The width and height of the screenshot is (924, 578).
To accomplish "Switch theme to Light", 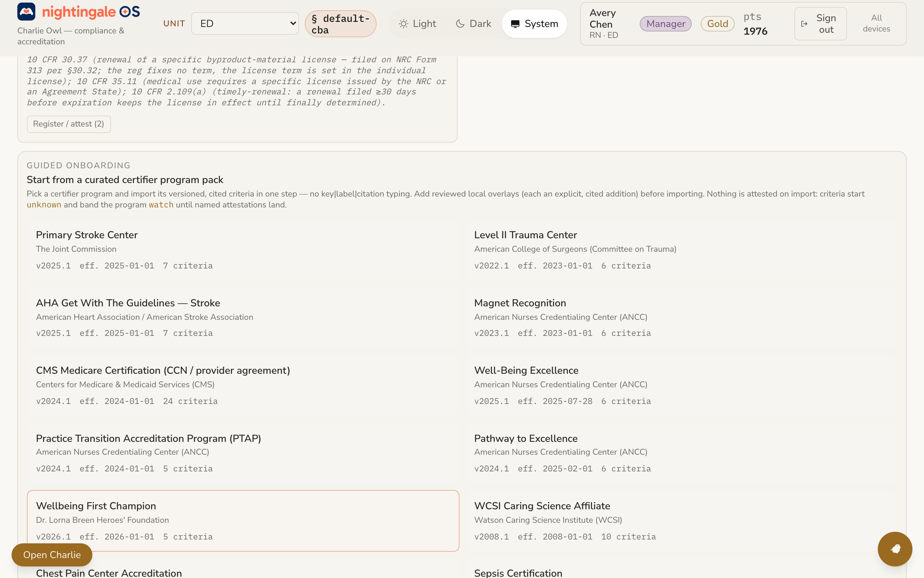I will 417,24.
